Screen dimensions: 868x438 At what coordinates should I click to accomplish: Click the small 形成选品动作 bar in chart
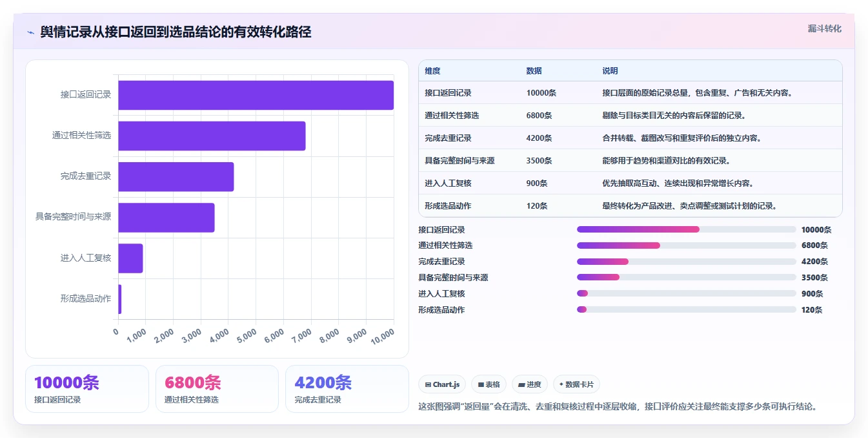[120, 299]
